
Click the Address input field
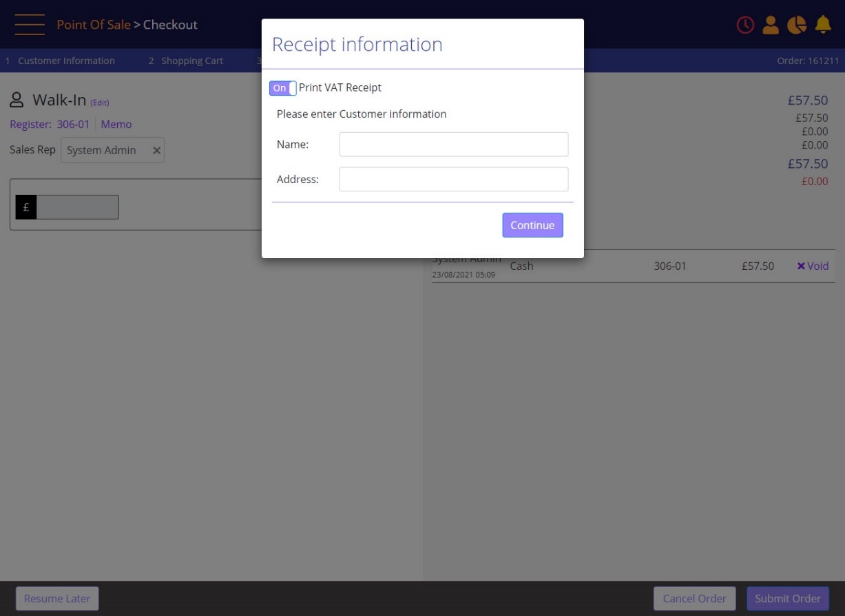coord(454,179)
